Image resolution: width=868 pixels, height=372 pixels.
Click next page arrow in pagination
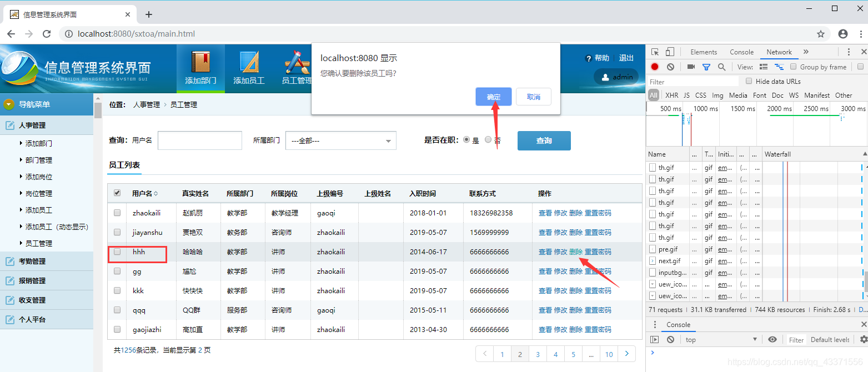(x=627, y=354)
